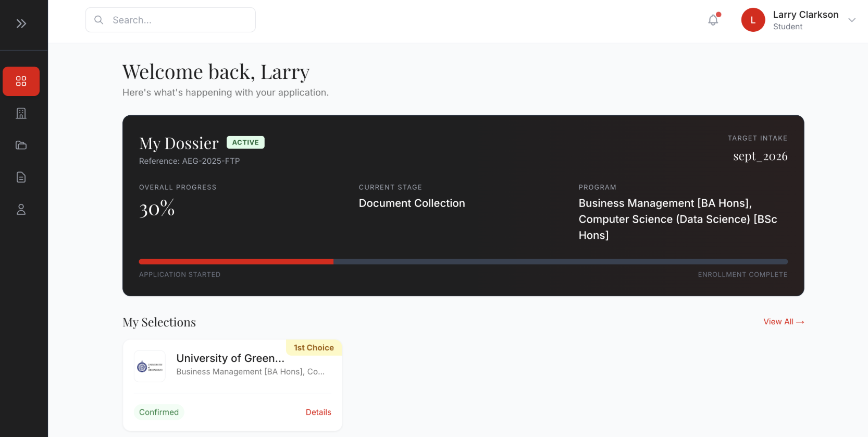Open the profile person icon in sidebar
The height and width of the screenshot is (437, 868).
click(x=21, y=210)
